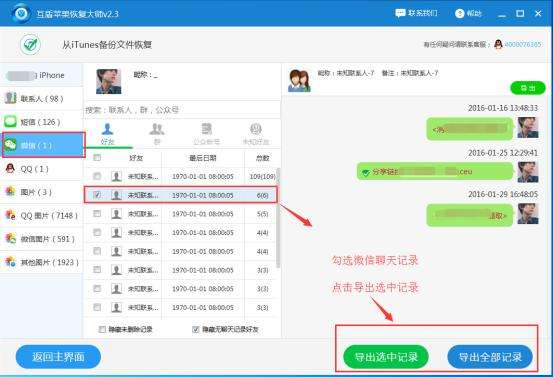This screenshot has height=377, width=553.
Task: Click the two-person contact avatar in chat header
Action: coord(299,81)
